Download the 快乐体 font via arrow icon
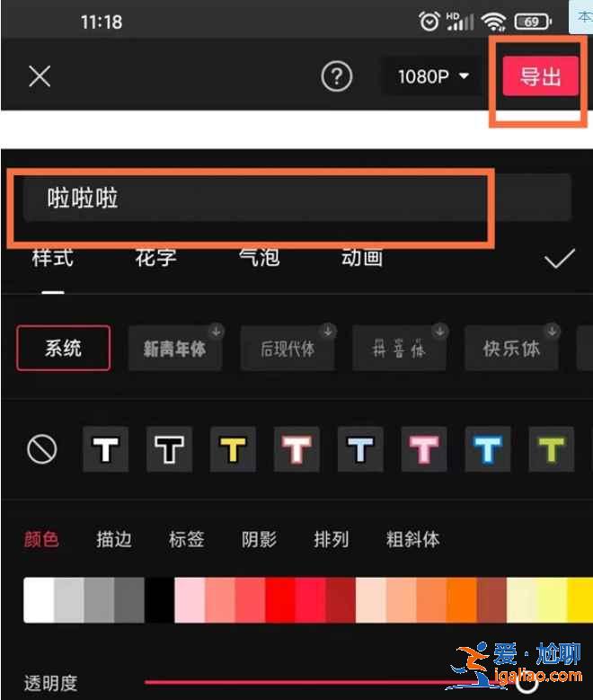This screenshot has width=593, height=700. click(553, 331)
